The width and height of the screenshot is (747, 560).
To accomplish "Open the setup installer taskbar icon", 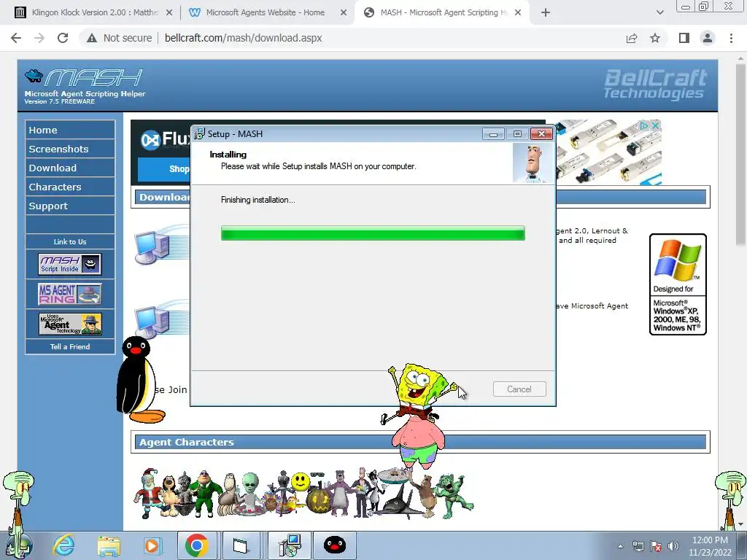I will pos(289,545).
